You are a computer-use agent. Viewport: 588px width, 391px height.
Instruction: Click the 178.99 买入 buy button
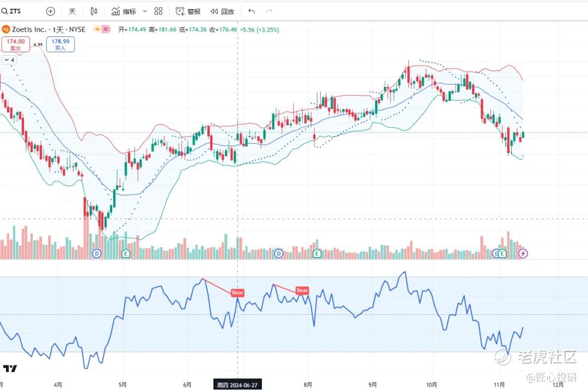[x=60, y=44]
